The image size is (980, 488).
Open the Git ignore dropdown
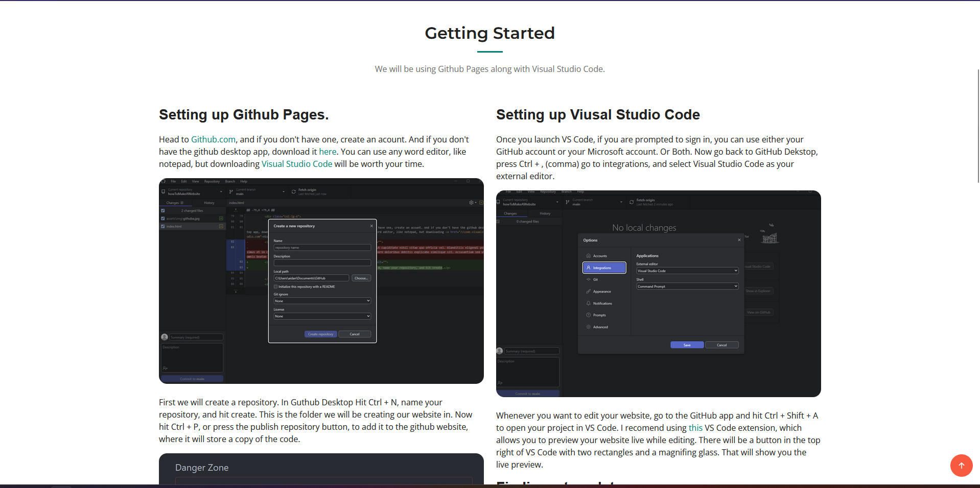[x=322, y=301]
